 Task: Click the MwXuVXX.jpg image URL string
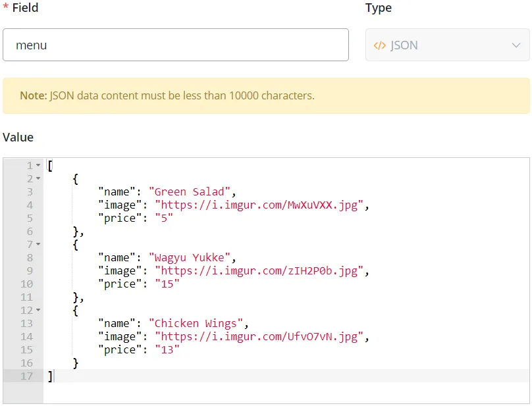pyautogui.click(x=259, y=205)
